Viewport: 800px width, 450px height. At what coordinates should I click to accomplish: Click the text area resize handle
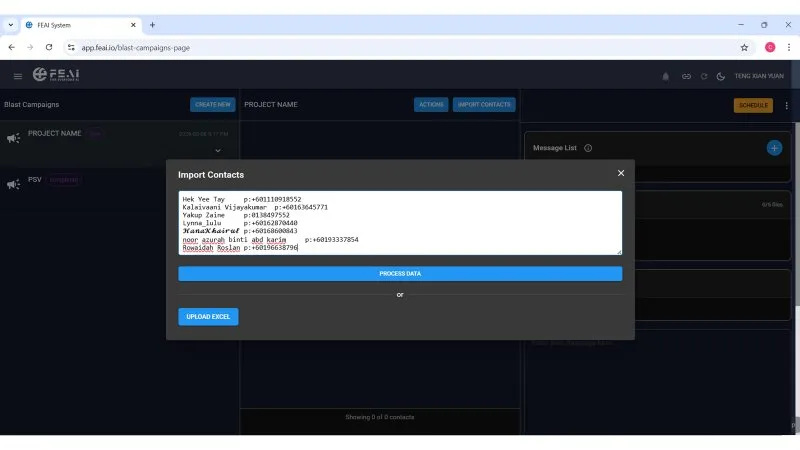pos(619,252)
